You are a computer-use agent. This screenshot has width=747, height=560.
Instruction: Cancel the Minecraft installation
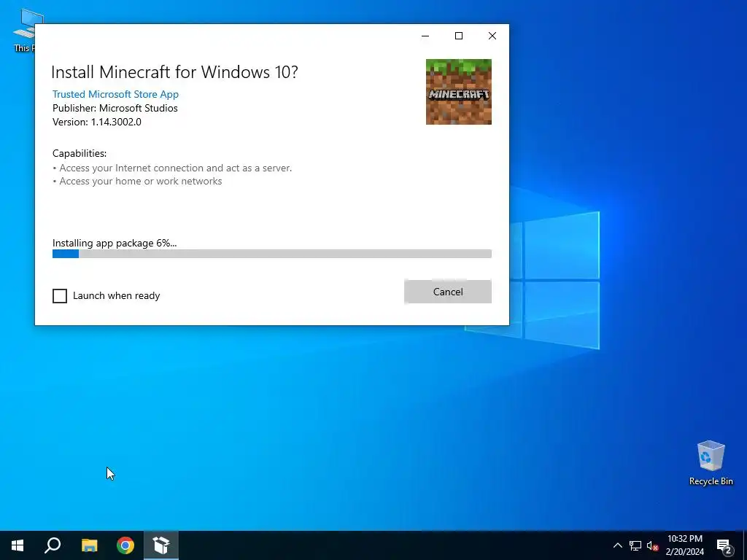(x=447, y=292)
